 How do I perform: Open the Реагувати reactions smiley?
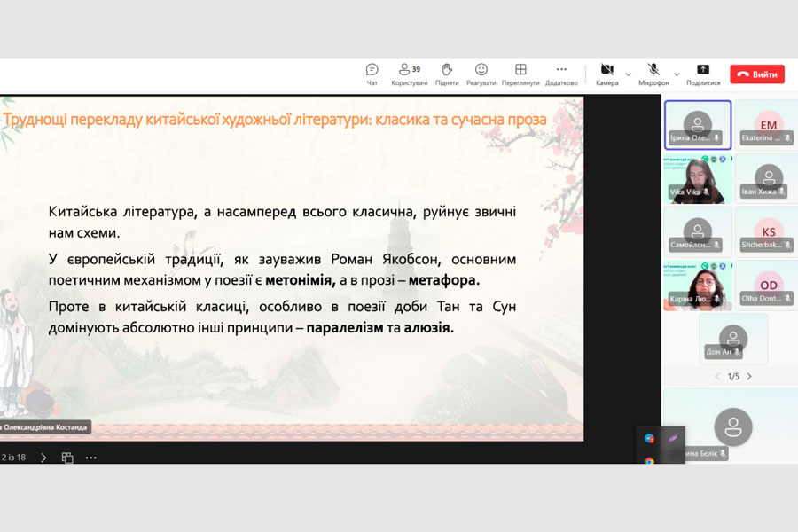click(481, 70)
